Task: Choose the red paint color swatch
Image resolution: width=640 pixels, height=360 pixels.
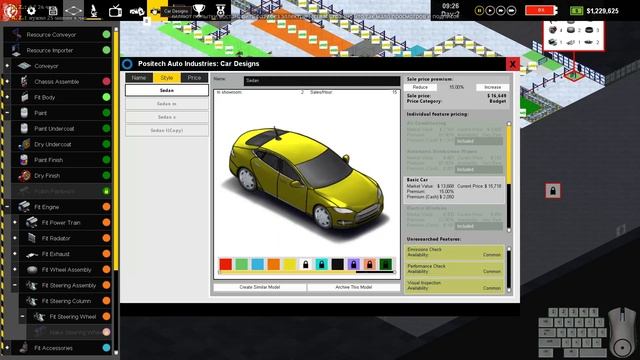Action: click(x=226, y=264)
